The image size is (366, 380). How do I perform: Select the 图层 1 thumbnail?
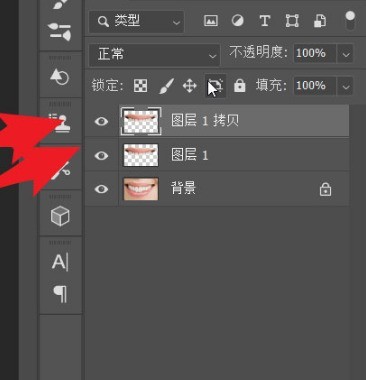141,155
